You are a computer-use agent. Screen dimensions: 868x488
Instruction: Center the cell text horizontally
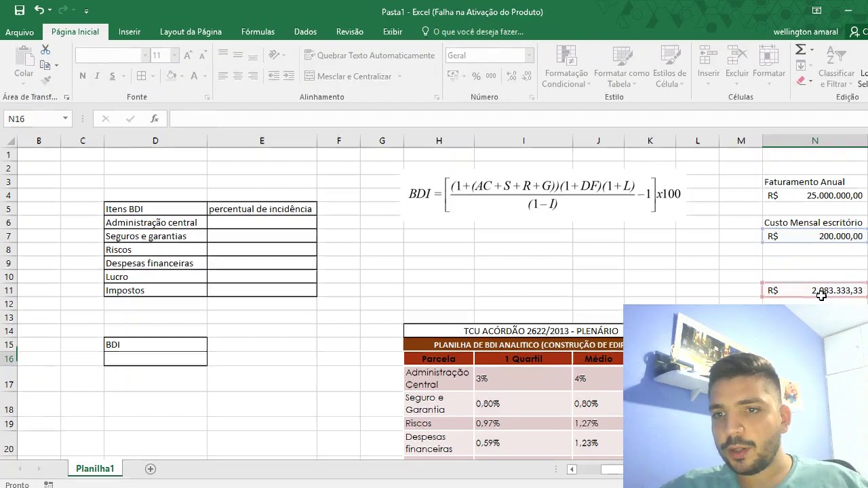click(x=238, y=76)
